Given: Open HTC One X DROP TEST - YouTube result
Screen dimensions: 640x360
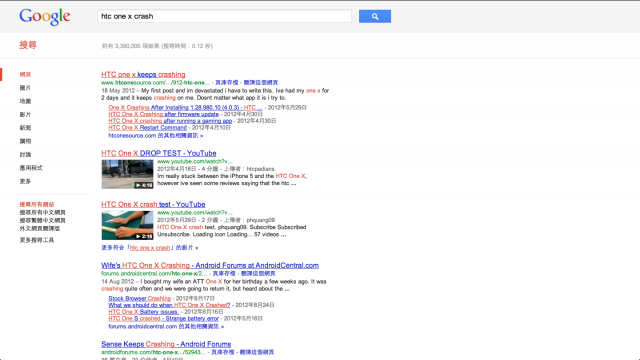Looking at the screenshot, I should [x=159, y=153].
